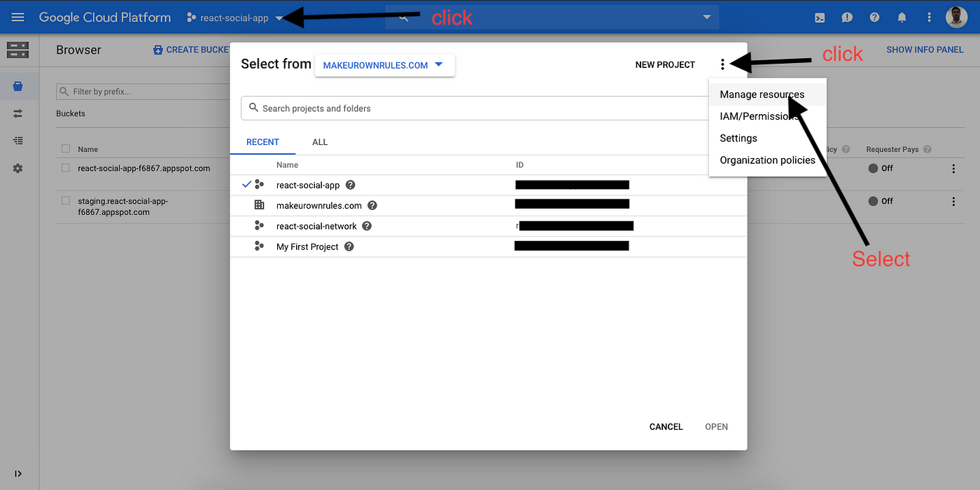Tick checkbox for react-social-app-f6867.appspot.com bucket
The height and width of the screenshot is (490, 980).
[66, 168]
